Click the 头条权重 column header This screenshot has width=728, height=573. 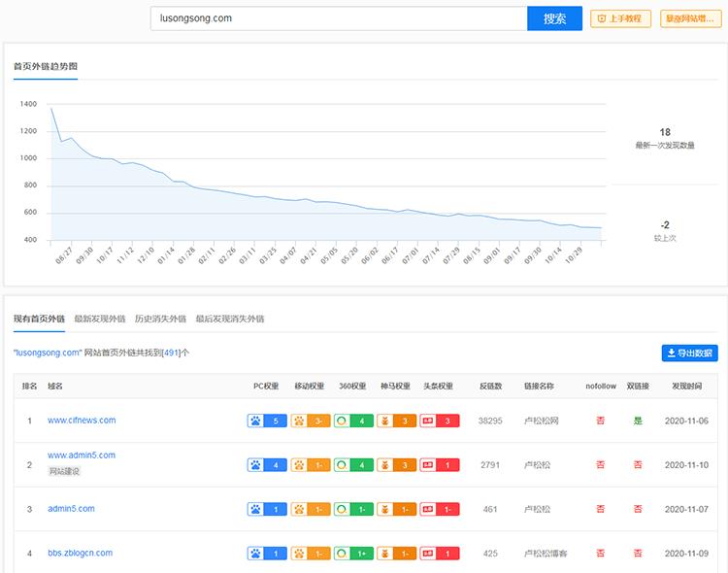pos(439,387)
